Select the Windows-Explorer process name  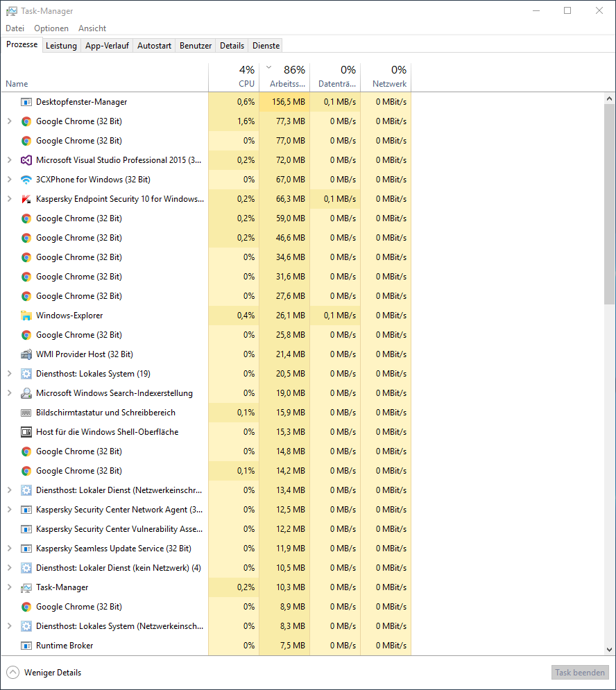pos(69,316)
